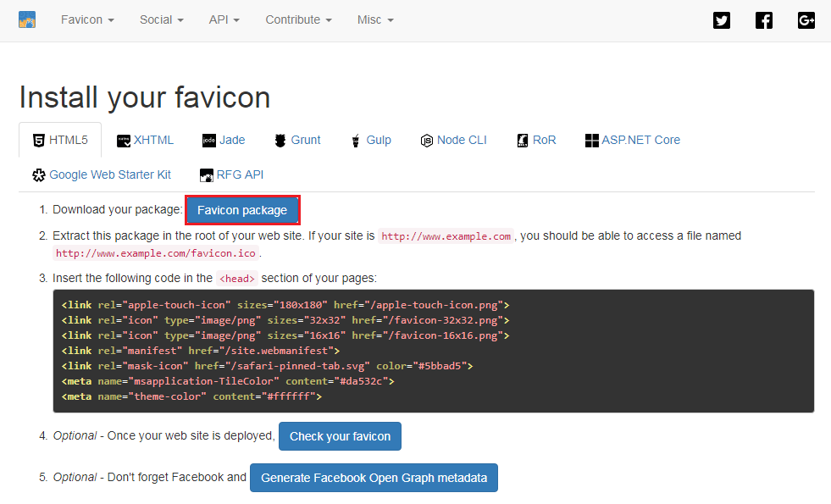Expand the Social dropdown menu
This screenshot has height=504, width=831.
(x=162, y=19)
